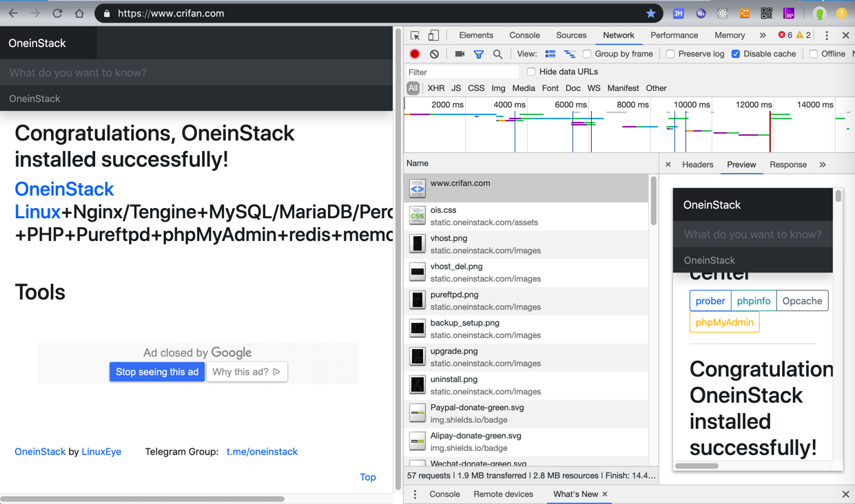Open the Elements panel tab
855x504 pixels.
point(476,35)
